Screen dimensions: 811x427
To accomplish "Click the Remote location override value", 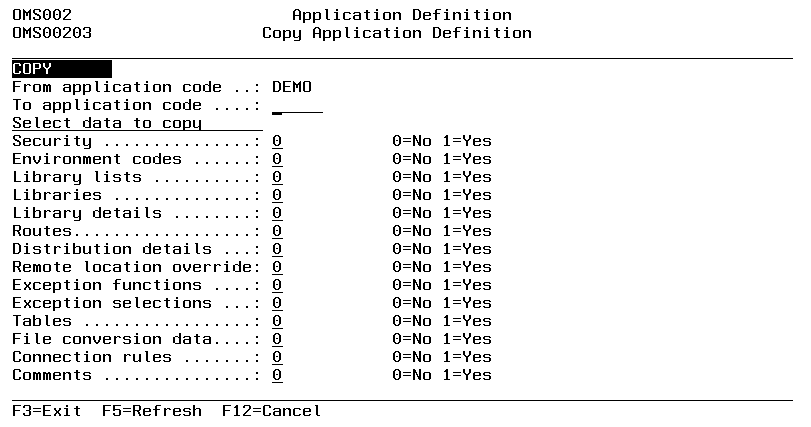I will pos(277,267).
